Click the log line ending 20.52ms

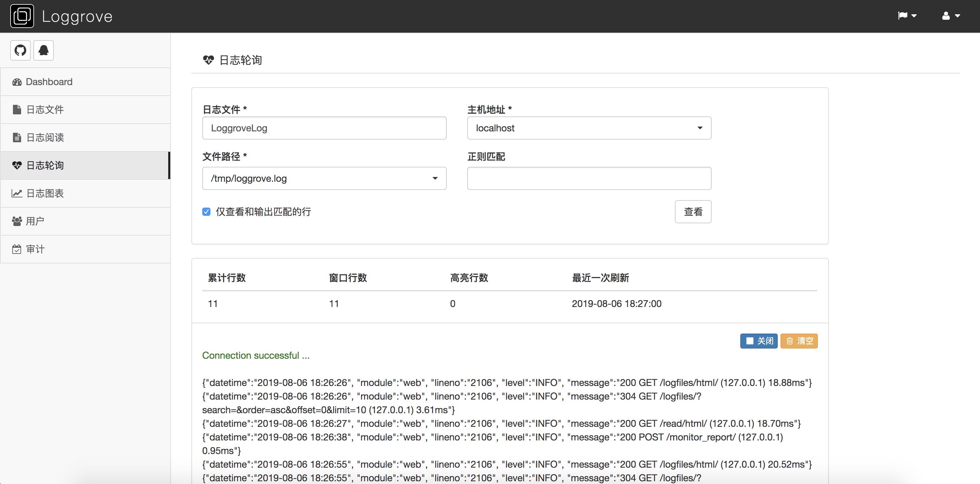click(x=507, y=465)
